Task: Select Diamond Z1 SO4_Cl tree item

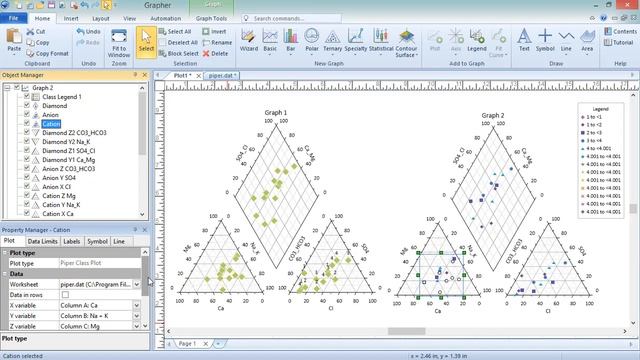Action: point(69,151)
